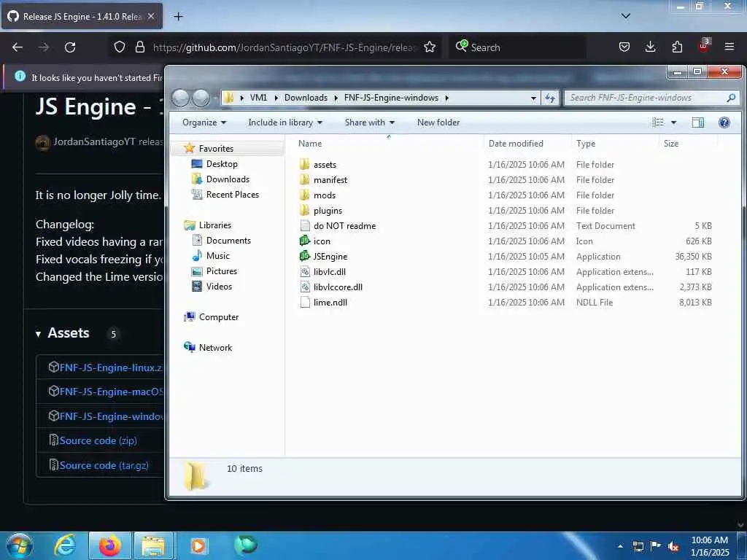
Task: Select the JSEngine application
Action: click(x=330, y=256)
